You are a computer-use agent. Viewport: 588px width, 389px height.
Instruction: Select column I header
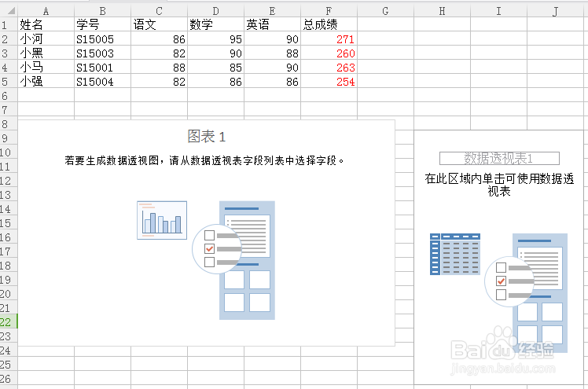pos(498,11)
